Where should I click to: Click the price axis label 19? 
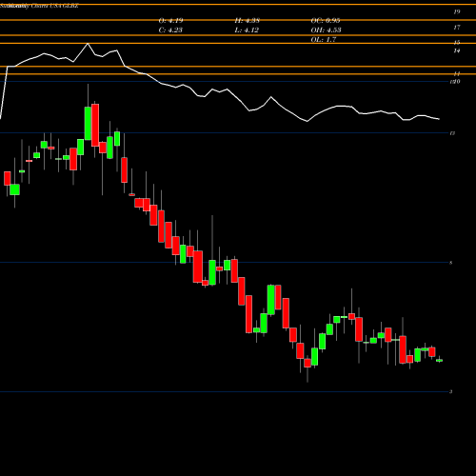tap(457, 12)
